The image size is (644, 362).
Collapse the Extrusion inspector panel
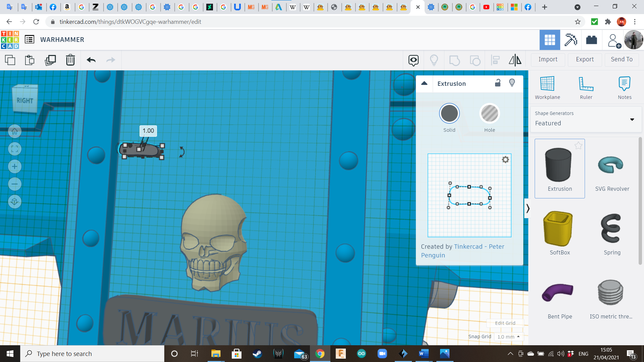click(424, 83)
